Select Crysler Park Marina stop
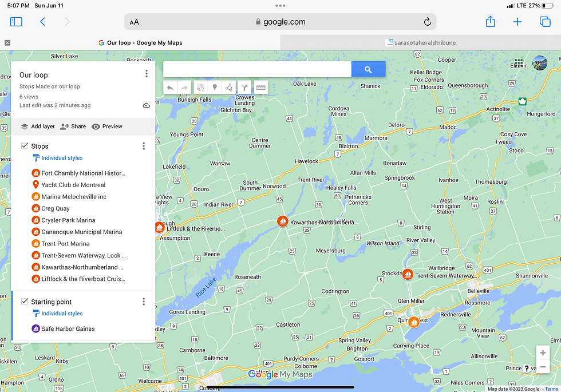 [83, 220]
